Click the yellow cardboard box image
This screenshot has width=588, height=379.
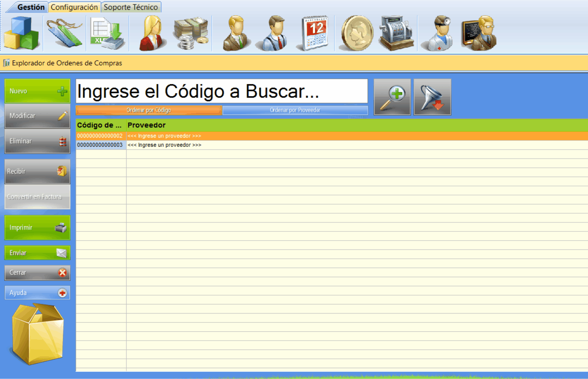37,334
